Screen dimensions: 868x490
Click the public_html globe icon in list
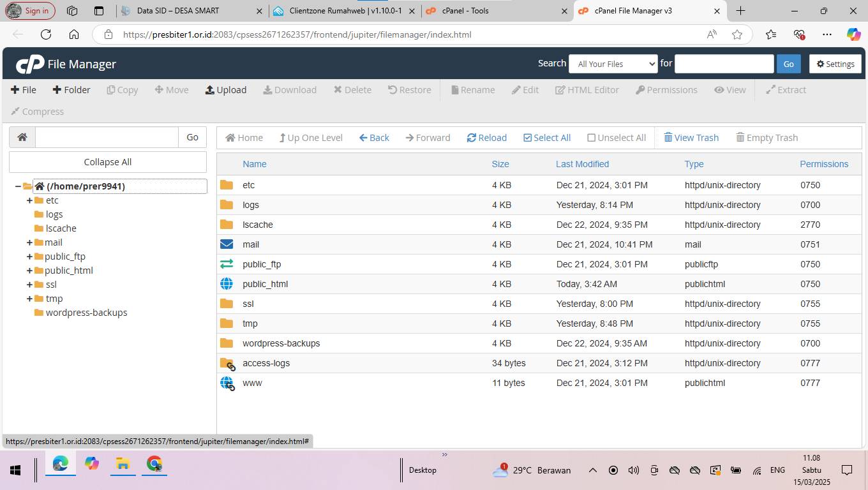[227, 284]
